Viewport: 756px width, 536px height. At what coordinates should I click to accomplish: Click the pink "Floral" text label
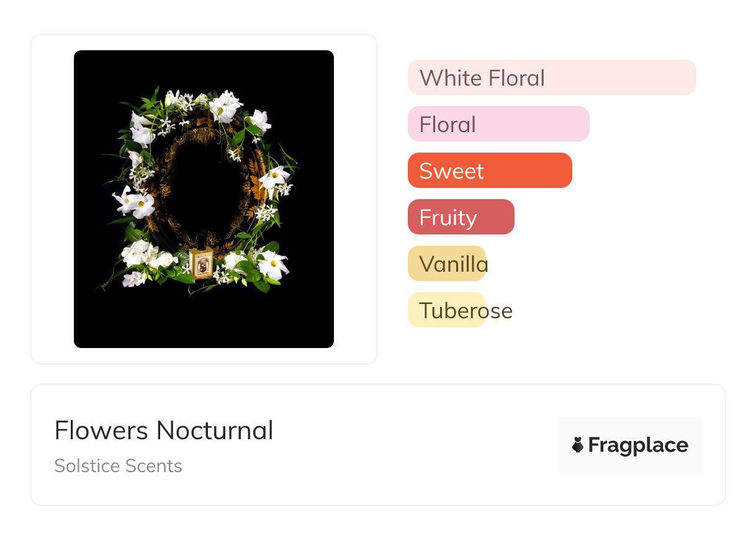coord(447,125)
